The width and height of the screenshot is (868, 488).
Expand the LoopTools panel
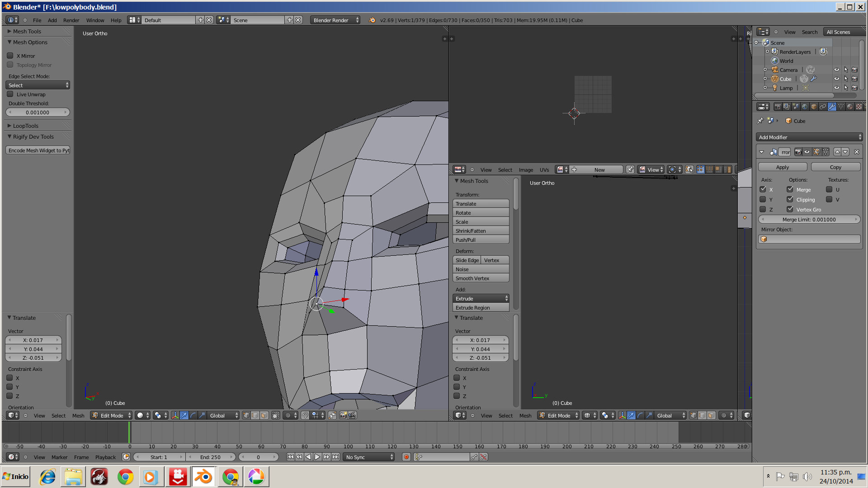[25, 126]
